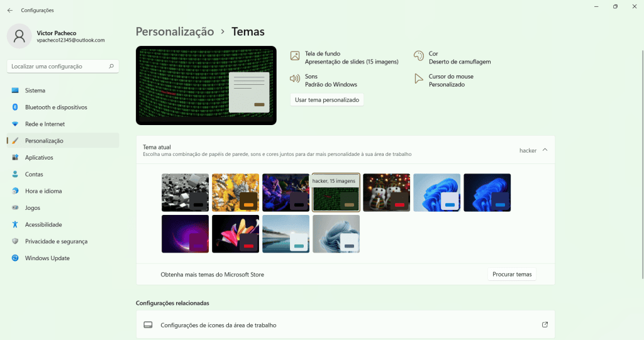Navigate to Windows Update
Screen dimensions: 644x340
tap(63, 258)
